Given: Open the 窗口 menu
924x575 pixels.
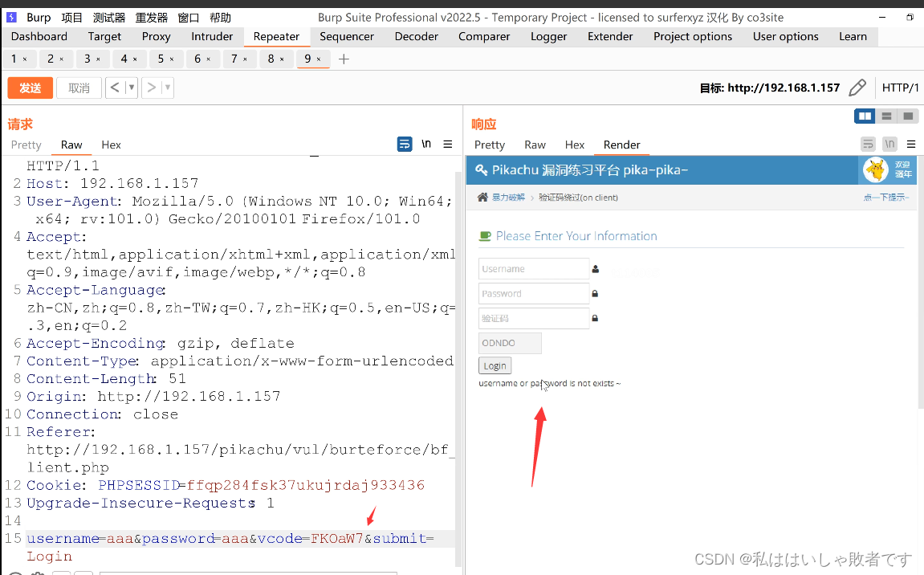Looking at the screenshot, I should coord(189,18).
